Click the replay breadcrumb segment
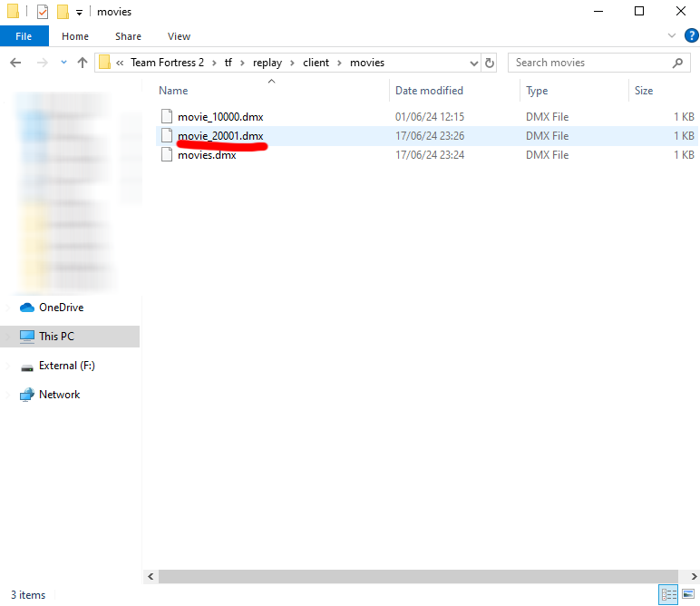 (267, 63)
